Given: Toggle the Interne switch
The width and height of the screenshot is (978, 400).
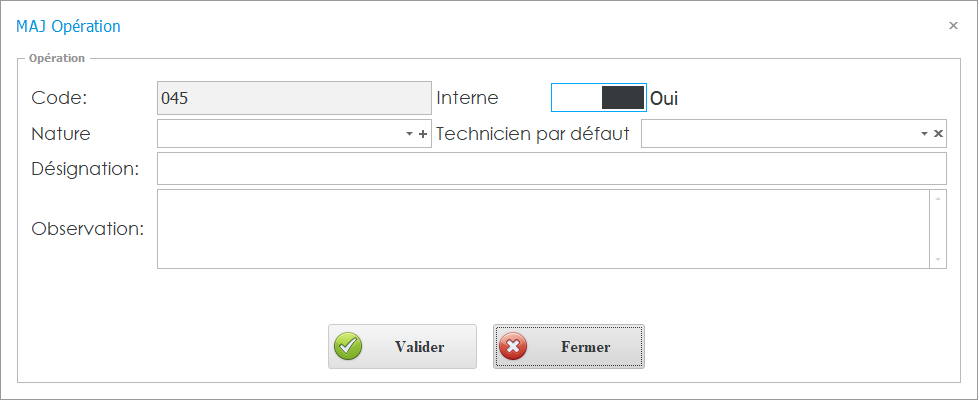Looking at the screenshot, I should (x=598, y=97).
